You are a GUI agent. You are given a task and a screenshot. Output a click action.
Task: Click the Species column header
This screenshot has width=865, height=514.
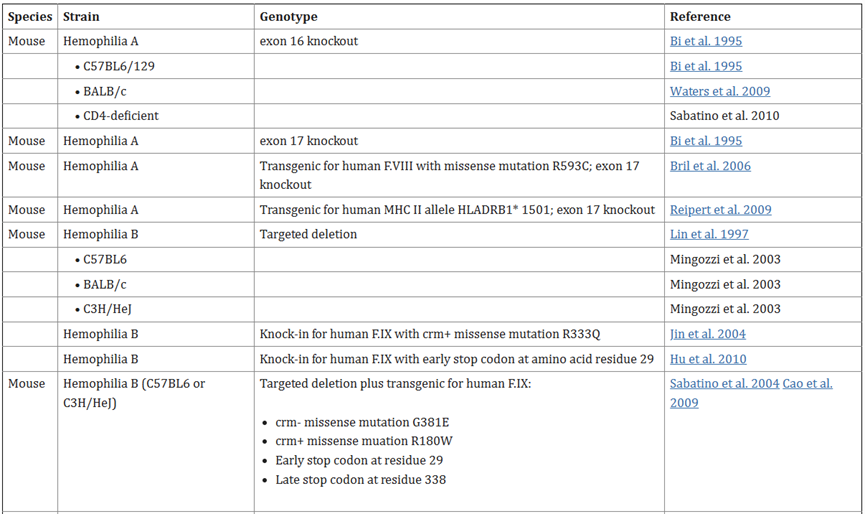pyautogui.click(x=30, y=17)
